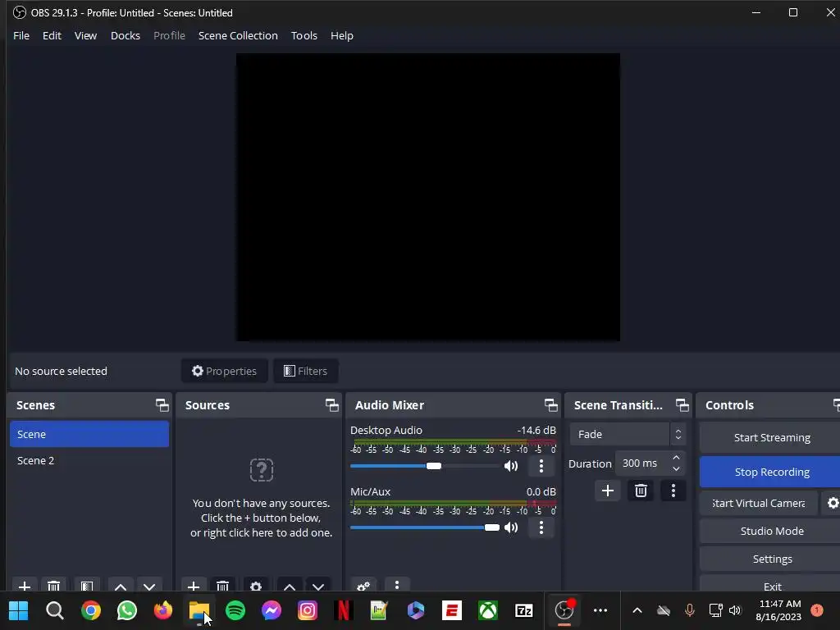The image size is (840, 630).
Task: Move the source down in the Sources toolbar
Action: pyautogui.click(x=318, y=586)
